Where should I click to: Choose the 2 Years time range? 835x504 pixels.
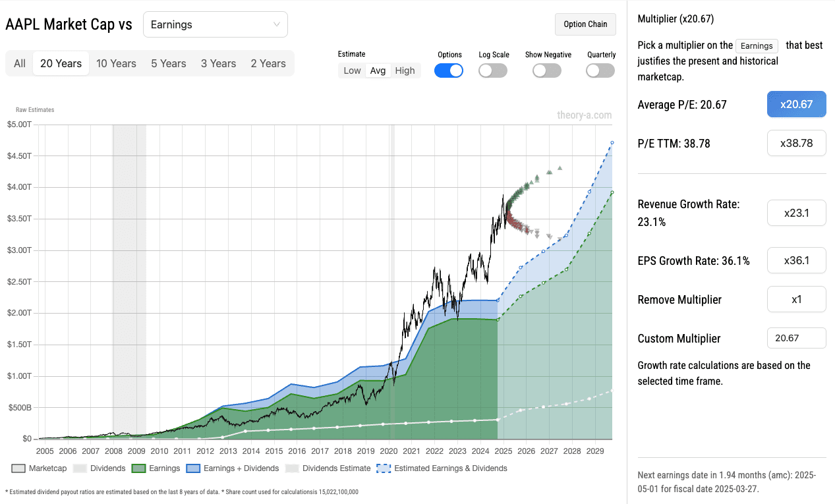268,63
